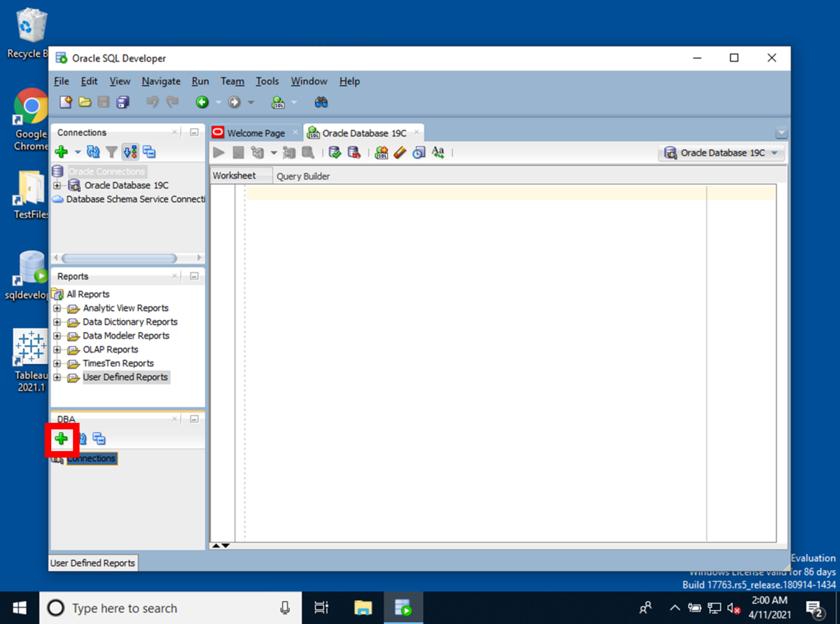Open the Team menu
Screen dimensions: 840x624
point(232,81)
